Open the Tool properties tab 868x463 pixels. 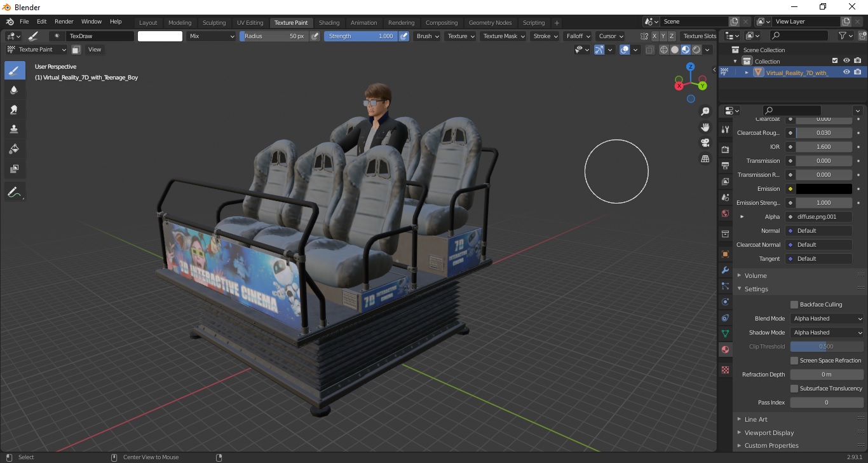[725, 129]
